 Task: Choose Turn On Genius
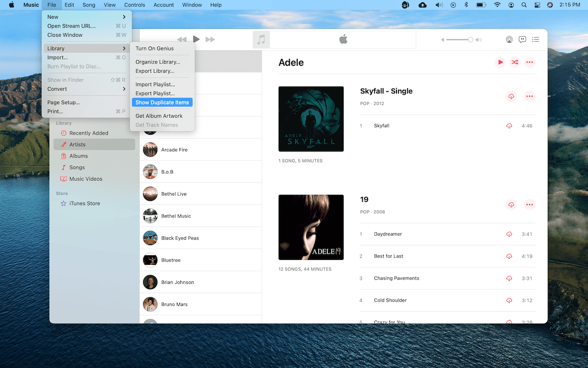point(162,48)
